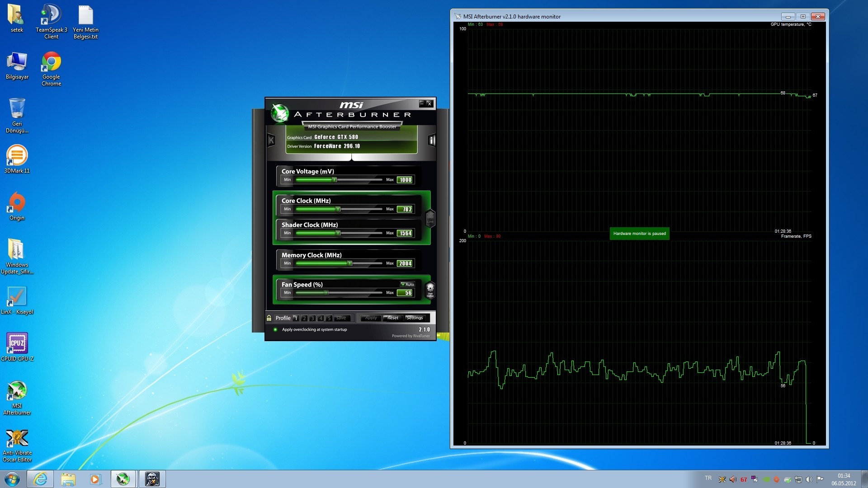This screenshot has width=868, height=488.
Task: Open CPUID CPU-Z from desktop
Action: point(17,347)
